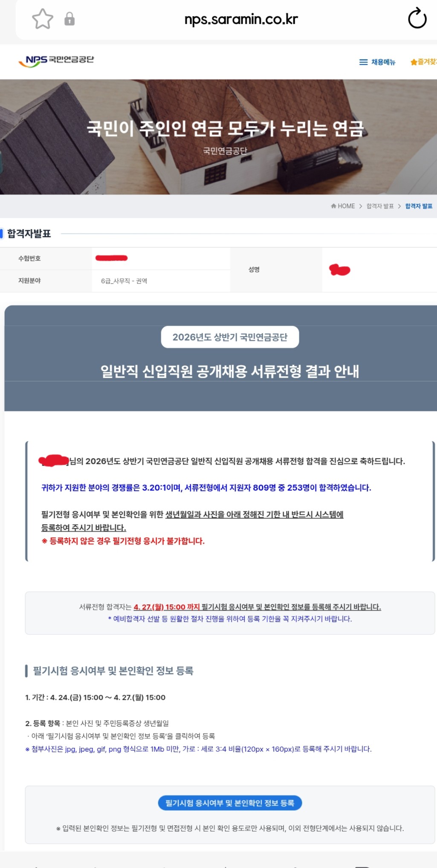Open the 채용메뉴 menu label
The height and width of the screenshot is (868, 437).
pyautogui.click(x=383, y=62)
